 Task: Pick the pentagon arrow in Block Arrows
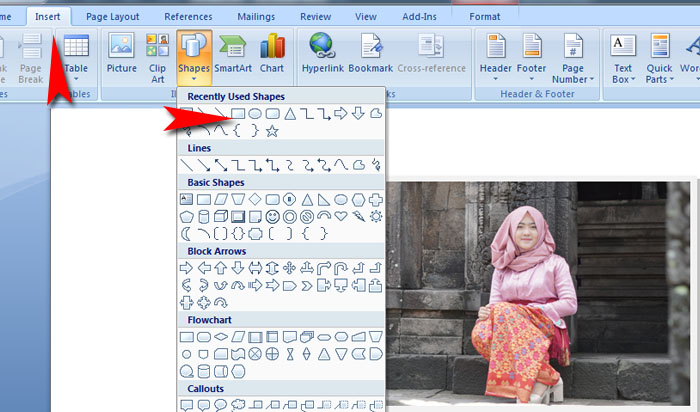[x=290, y=285]
